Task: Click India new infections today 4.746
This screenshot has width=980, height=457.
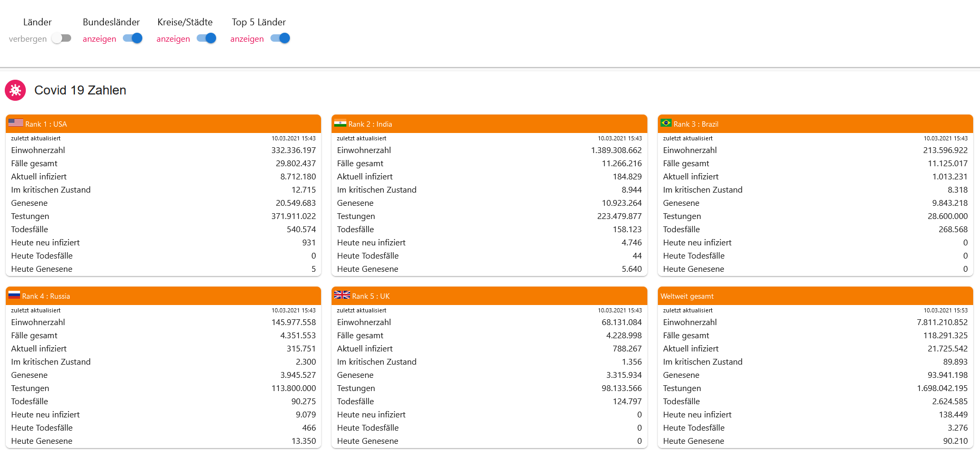Action: [x=632, y=243]
